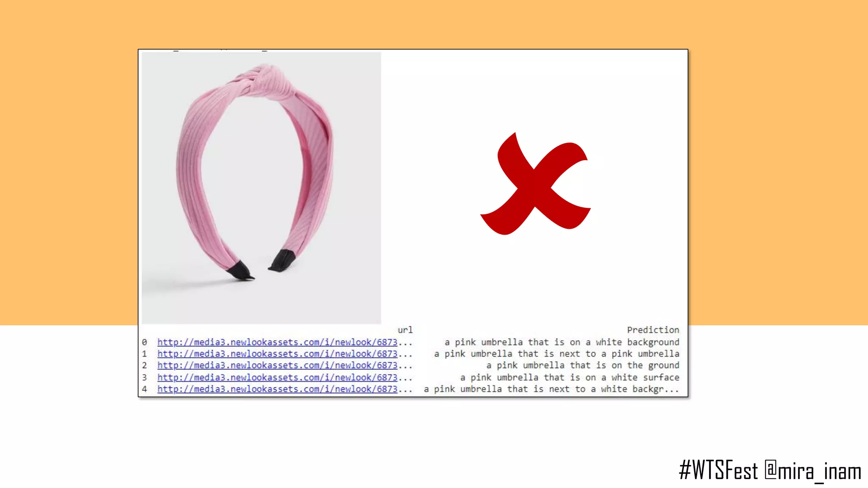Open the newlookassets link in row 3
This screenshot has height=488, width=868.
pos(277,377)
